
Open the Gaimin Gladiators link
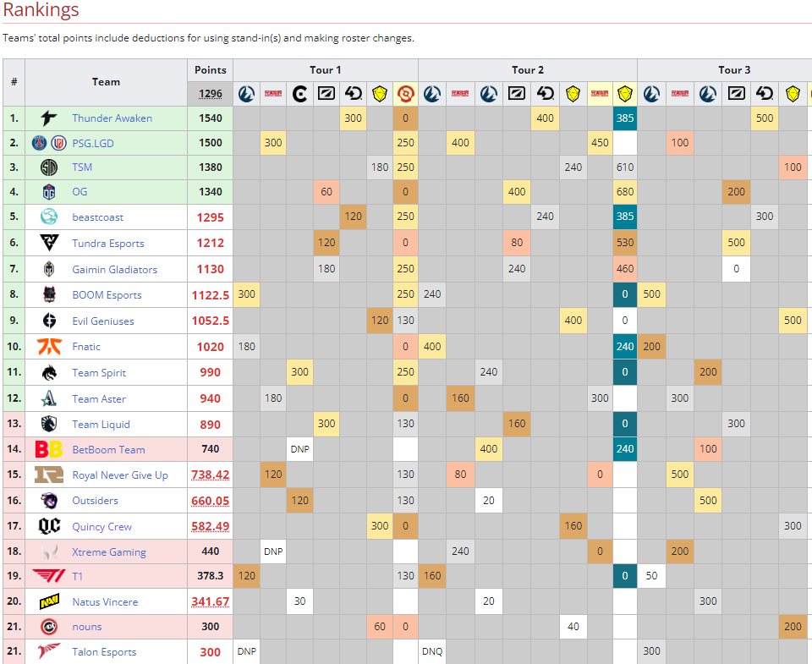pos(114,269)
